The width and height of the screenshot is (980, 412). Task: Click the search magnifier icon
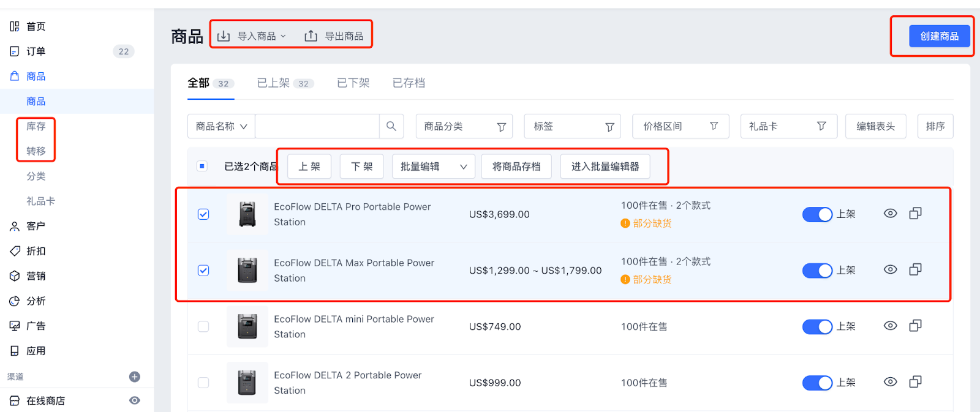click(x=391, y=126)
